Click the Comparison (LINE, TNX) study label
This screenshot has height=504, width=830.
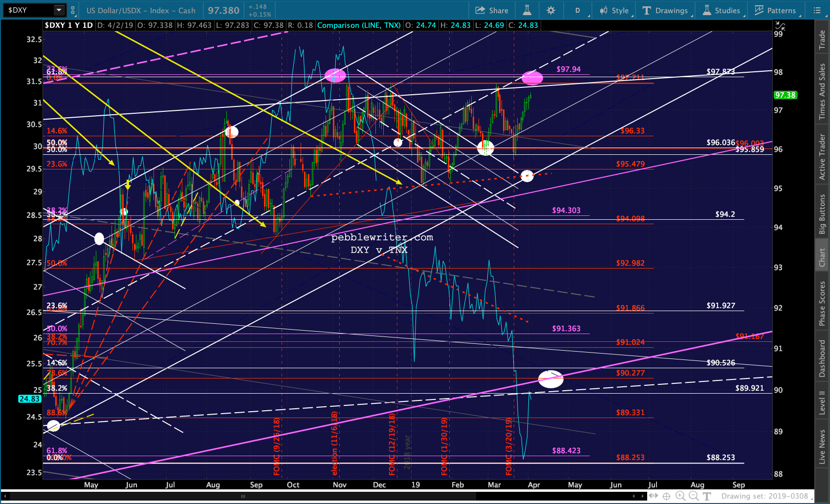click(359, 25)
